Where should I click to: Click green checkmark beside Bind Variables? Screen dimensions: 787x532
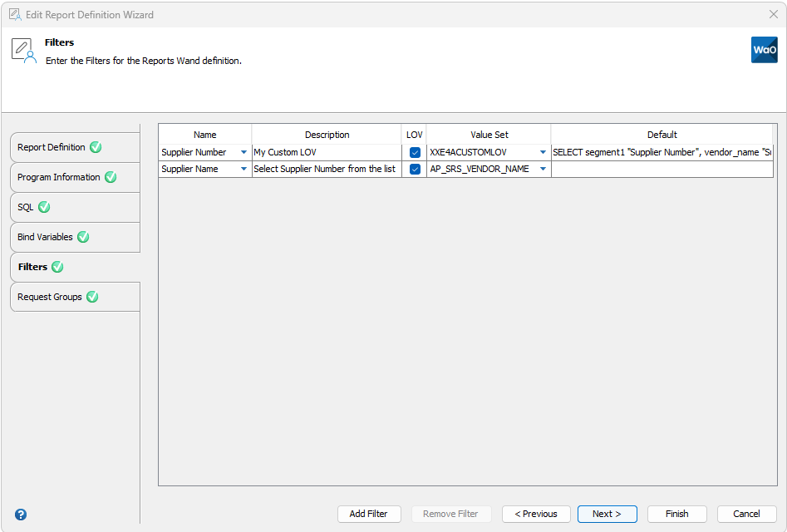click(x=83, y=237)
